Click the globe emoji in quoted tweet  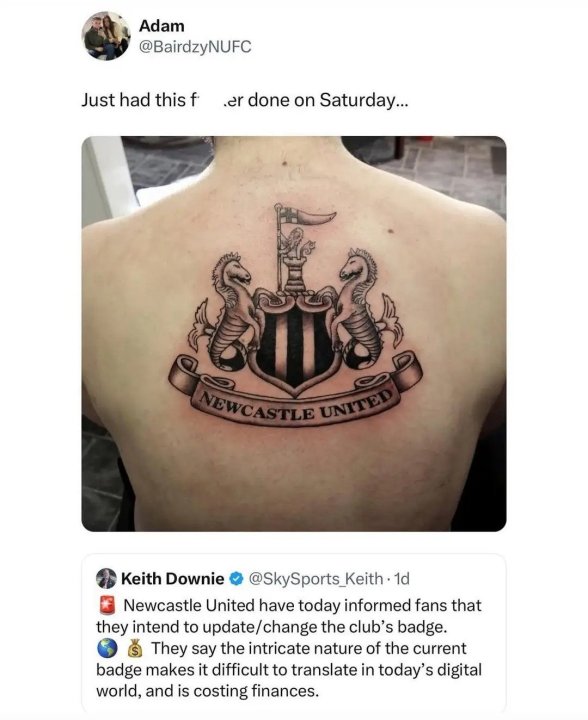point(107,649)
